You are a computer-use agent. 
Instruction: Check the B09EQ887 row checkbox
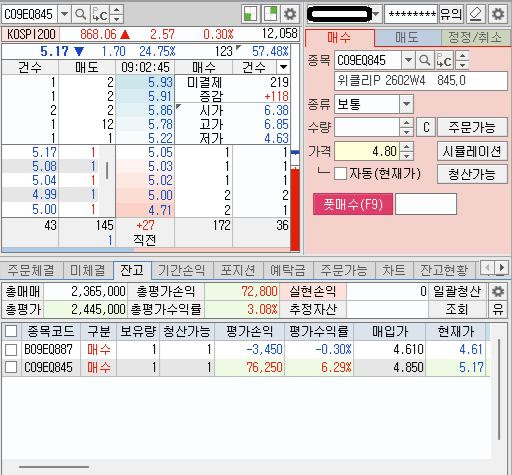[x=11, y=349]
